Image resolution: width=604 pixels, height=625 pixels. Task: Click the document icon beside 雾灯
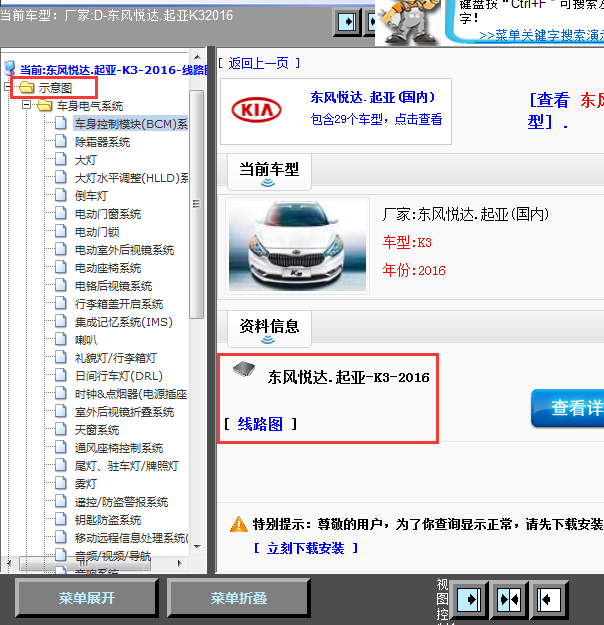61,483
